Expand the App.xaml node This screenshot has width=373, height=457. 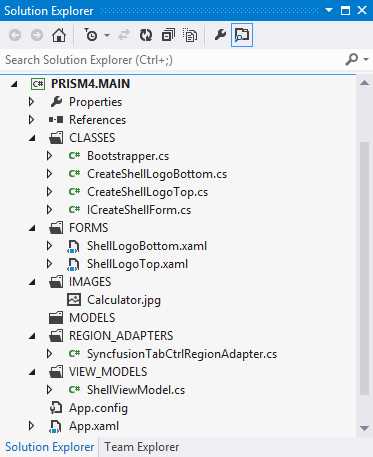tap(31, 426)
